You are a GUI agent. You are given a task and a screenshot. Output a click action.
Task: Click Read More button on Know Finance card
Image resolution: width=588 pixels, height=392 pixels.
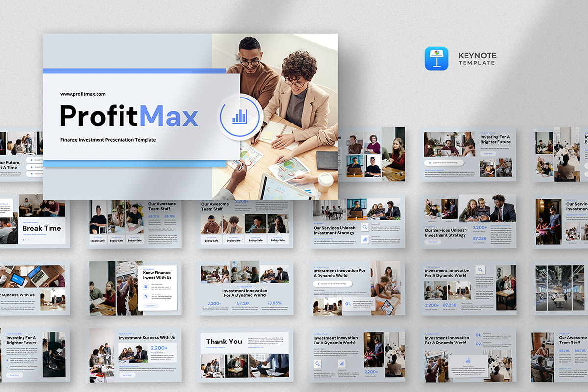point(150,305)
